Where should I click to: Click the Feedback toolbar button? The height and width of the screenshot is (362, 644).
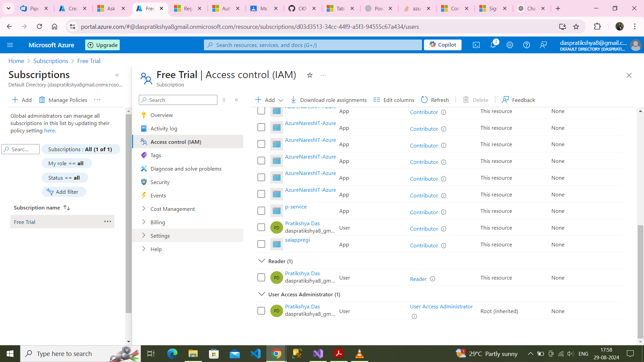coord(518,100)
